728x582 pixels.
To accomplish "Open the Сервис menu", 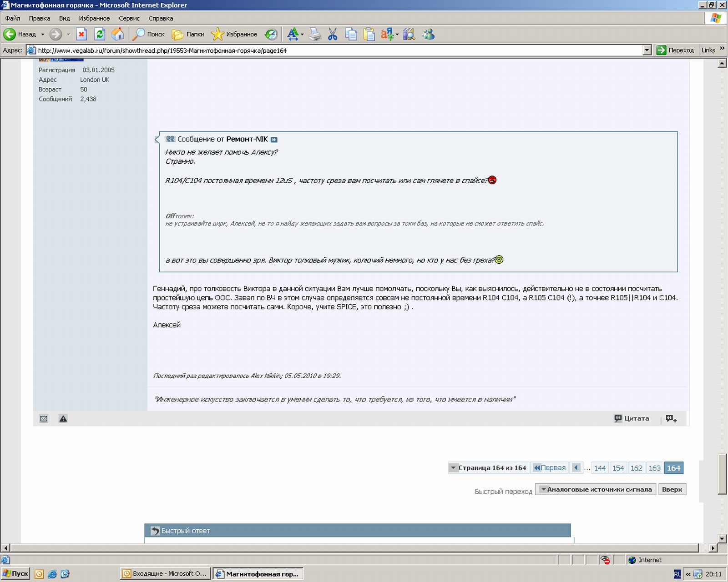I will (129, 18).
